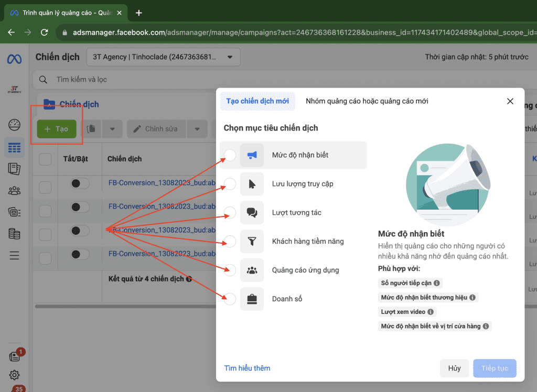Switch to Nhóm quảng cáo hoặc quảng cáo mới tab
This screenshot has width=537, height=392.
[x=367, y=101]
